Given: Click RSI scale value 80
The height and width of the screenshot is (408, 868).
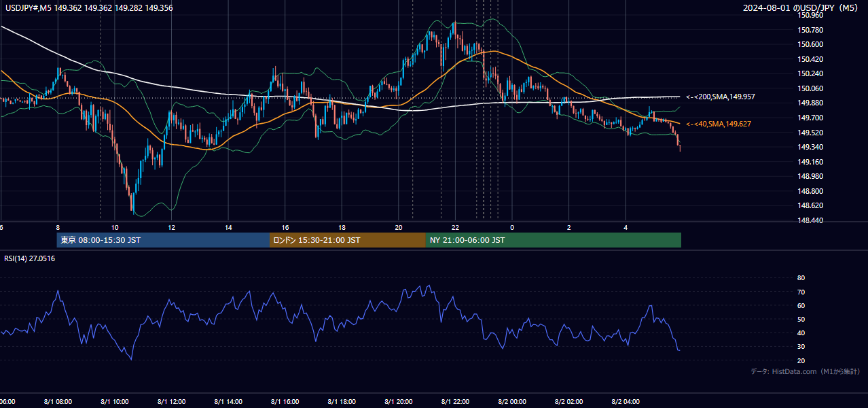Looking at the screenshot, I should click(801, 278).
